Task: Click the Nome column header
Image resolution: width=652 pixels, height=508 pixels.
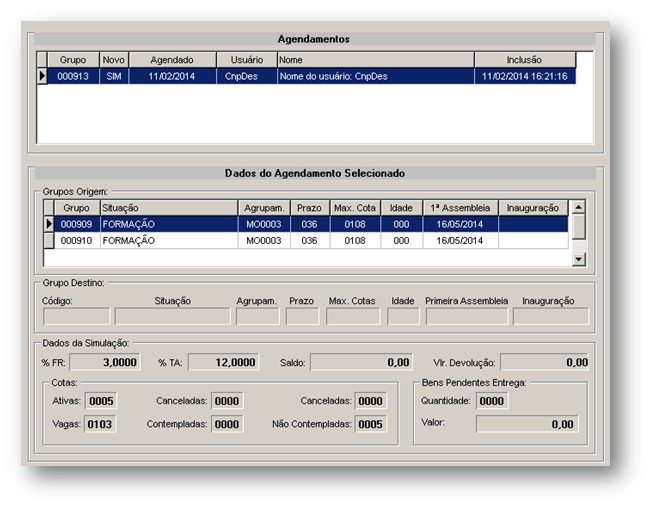Action: pyautogui.click(x=375, y=60)
